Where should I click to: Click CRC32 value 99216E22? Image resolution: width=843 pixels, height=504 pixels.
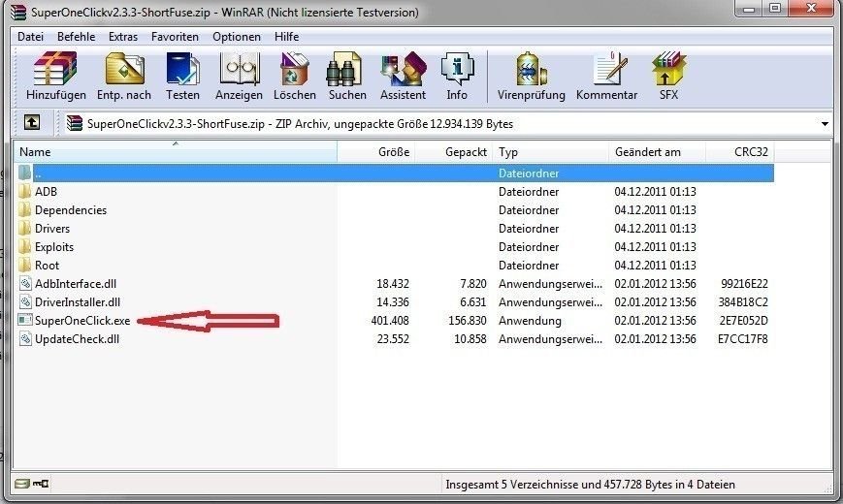click(x=744, y=284)
